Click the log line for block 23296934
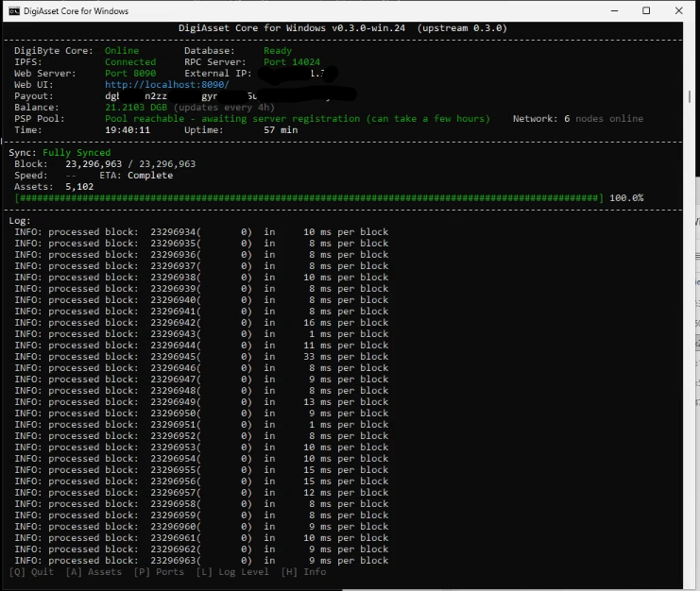700x591 pixels. point(201,232)
